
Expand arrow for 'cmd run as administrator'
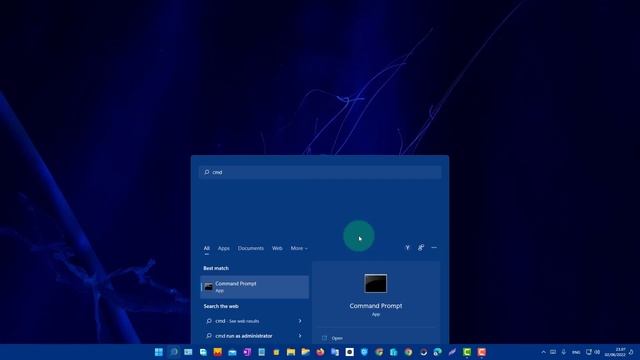pos(300,336)
